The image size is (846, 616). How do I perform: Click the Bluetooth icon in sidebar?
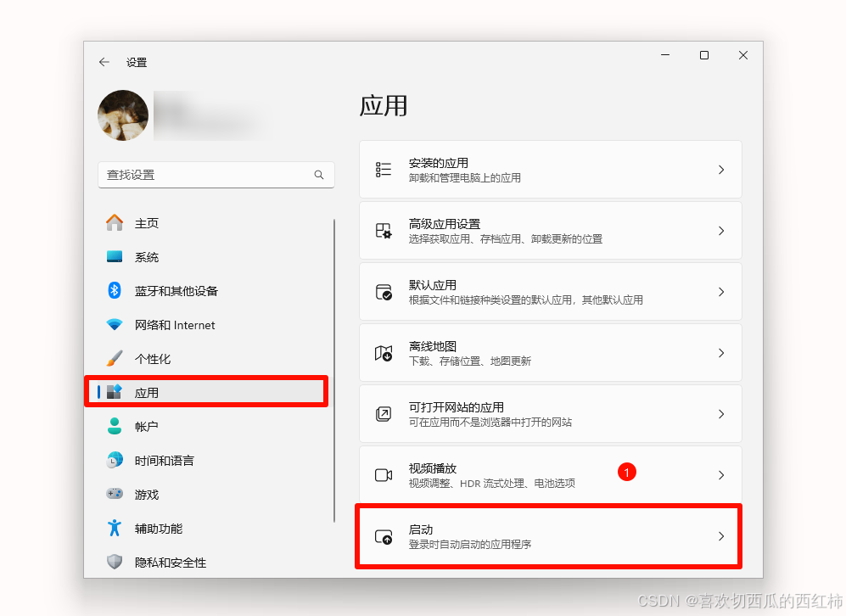click(115, 291)
